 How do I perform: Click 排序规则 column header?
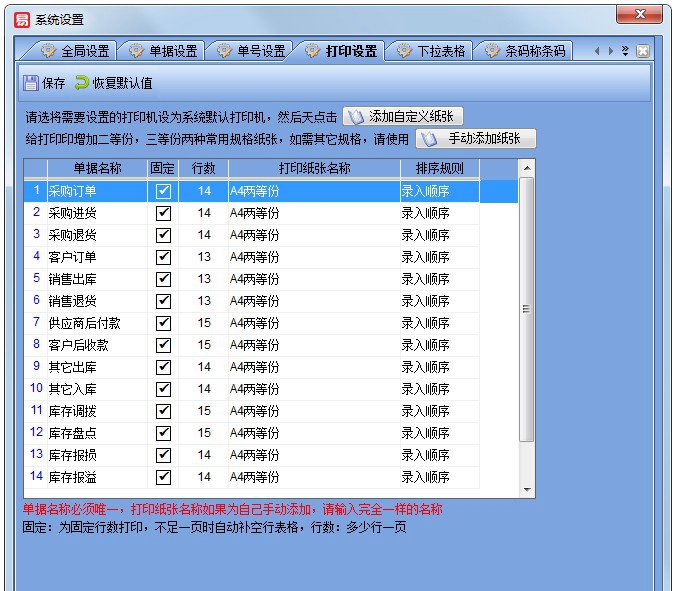(x=440, y=168)
